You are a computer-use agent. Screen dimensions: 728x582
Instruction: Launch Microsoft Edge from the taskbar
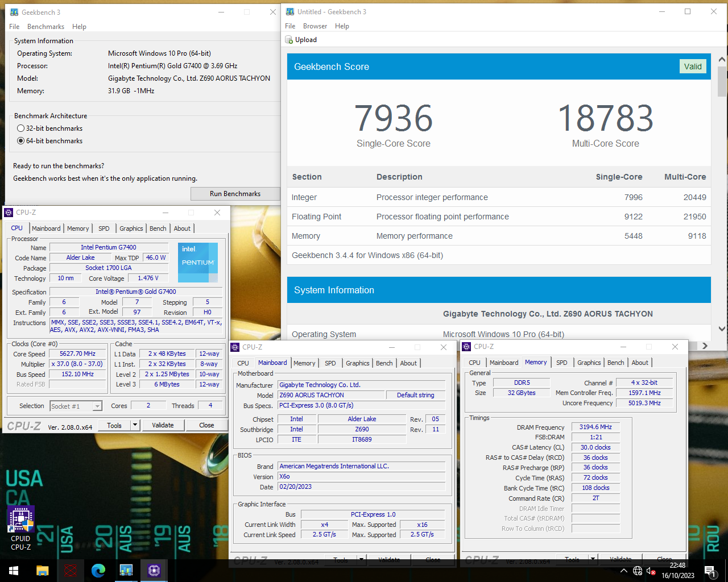(x=98, y=571)
